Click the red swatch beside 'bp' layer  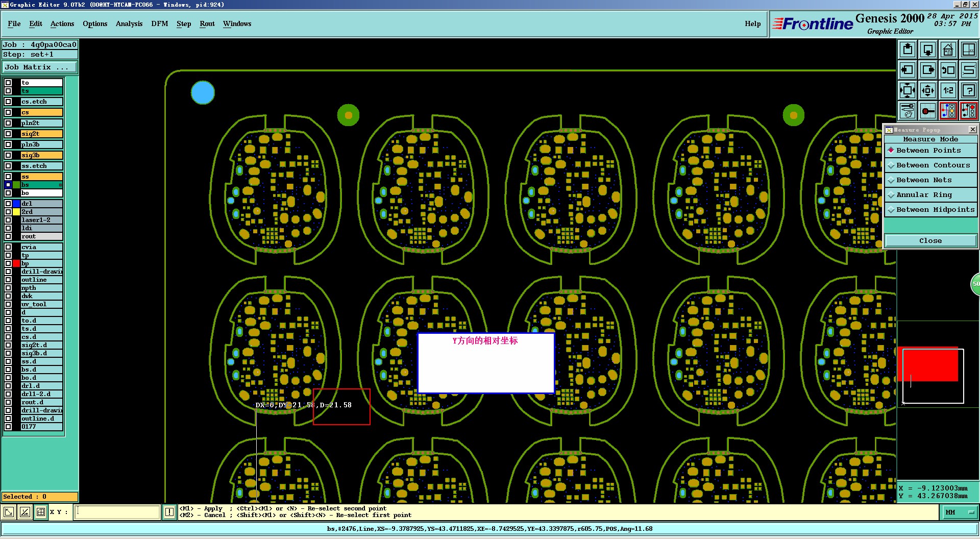pos(16,263)
